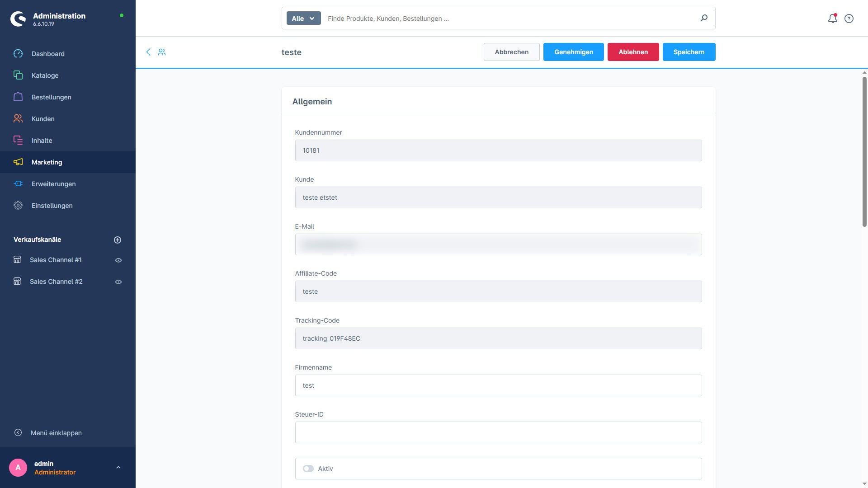Open the help question mark icon
868x488 pixels.
pos(849,19)
